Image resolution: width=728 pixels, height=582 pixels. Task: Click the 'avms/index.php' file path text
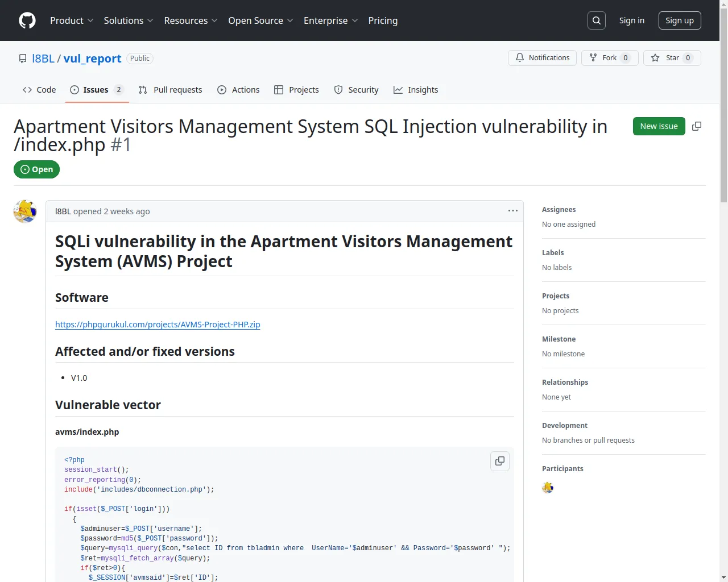87,432
